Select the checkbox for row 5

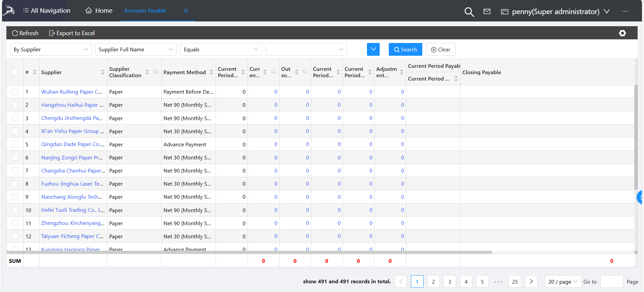[15, 144]
